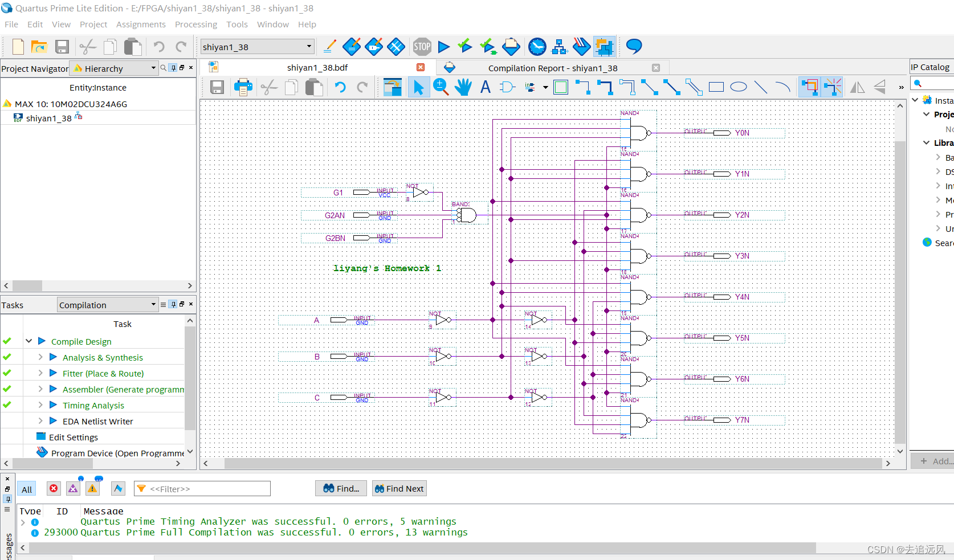Select the Oval drawing tool
This screenshot has width=954, height=560.
point(738,87)
